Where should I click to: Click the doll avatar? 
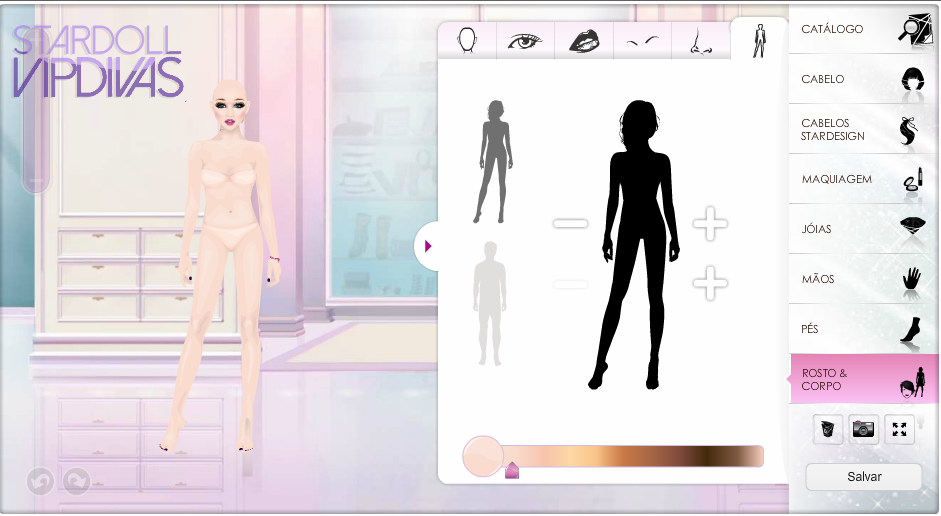[x=221, y=267]
